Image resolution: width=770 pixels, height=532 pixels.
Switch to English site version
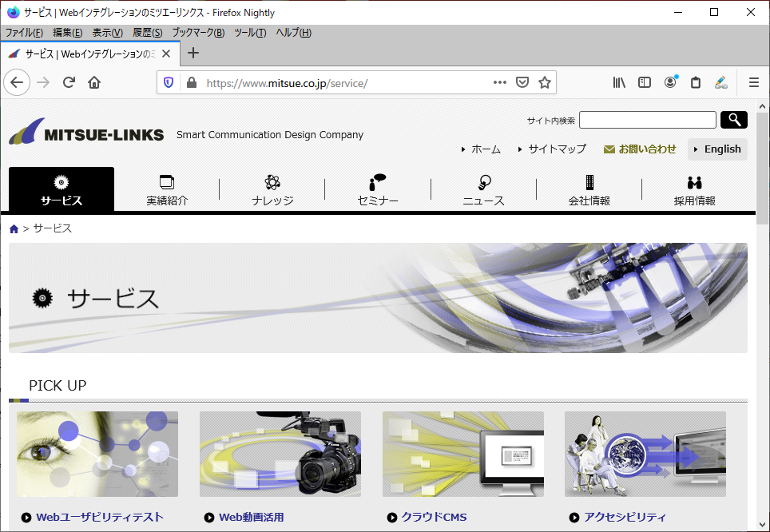click(x=717, y=149)
